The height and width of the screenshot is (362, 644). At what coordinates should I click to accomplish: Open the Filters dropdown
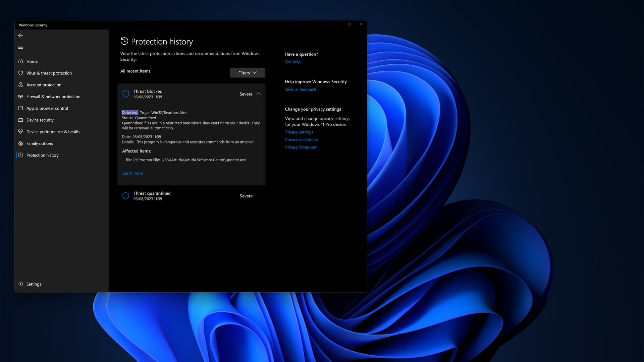pyautogui.click(x=248, y=73)
